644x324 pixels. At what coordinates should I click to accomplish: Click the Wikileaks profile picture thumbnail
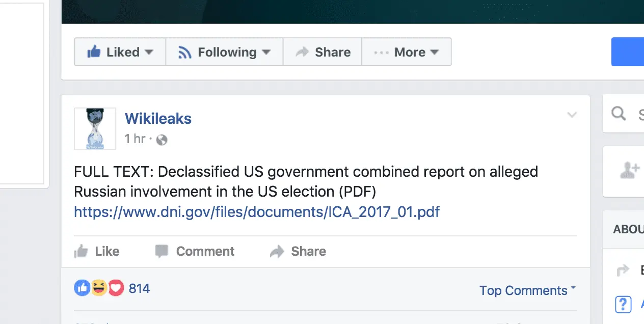[x=95, y=128]
